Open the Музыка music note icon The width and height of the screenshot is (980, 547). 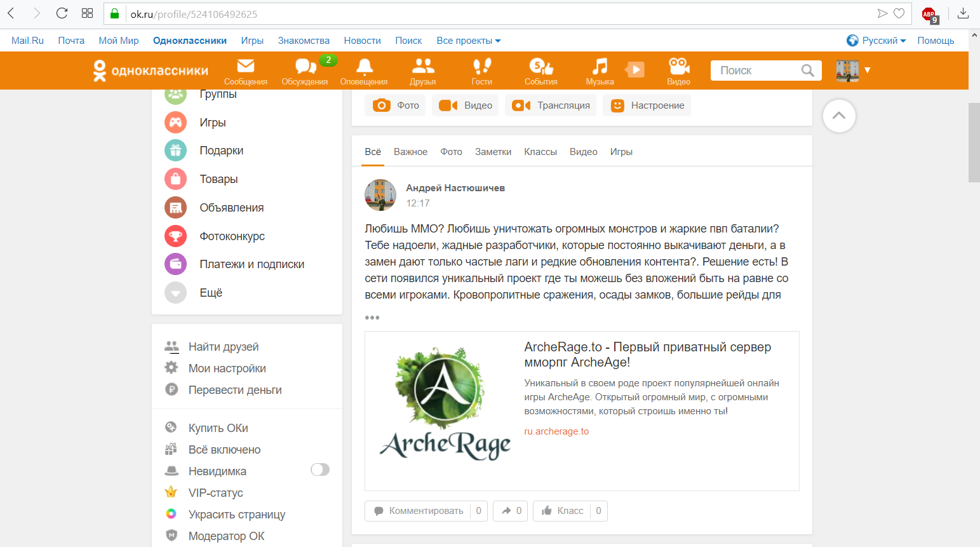click(x=600, y=66)
